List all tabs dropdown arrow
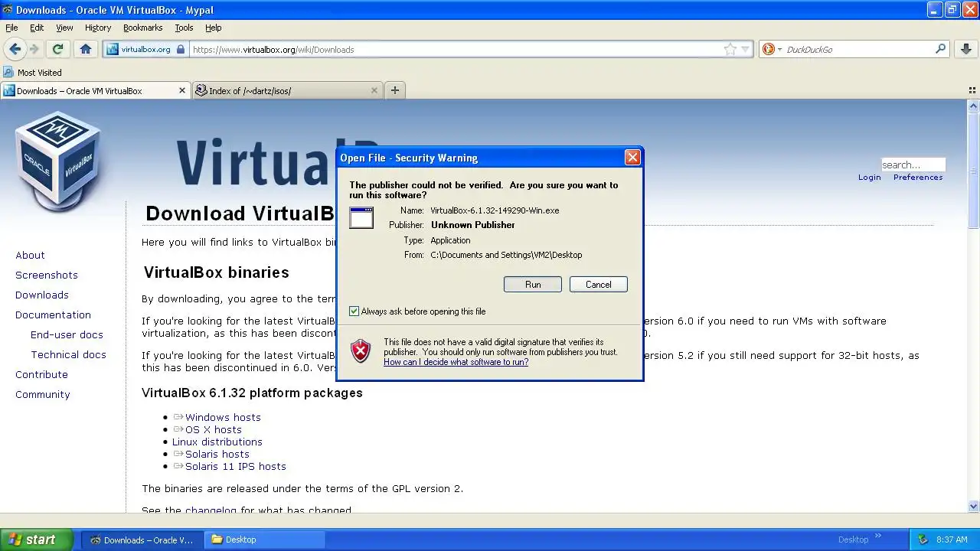 coord(972,90)
